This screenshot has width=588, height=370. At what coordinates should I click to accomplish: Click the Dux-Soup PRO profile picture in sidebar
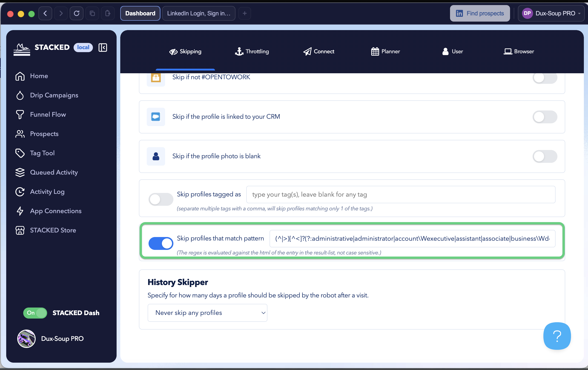(26, 339)
